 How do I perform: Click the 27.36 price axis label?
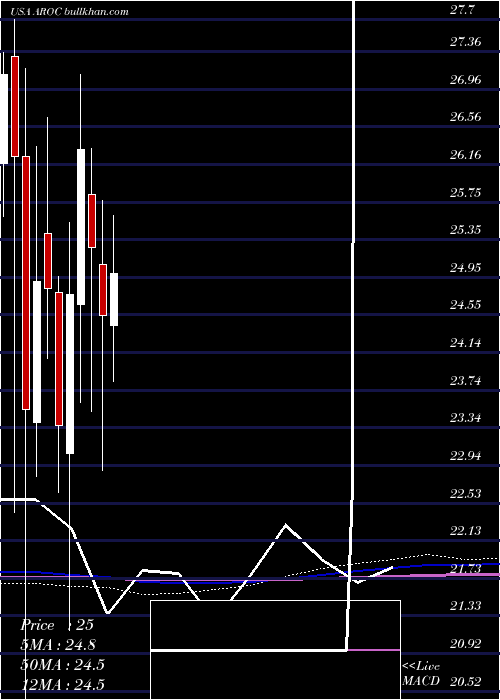465,42
